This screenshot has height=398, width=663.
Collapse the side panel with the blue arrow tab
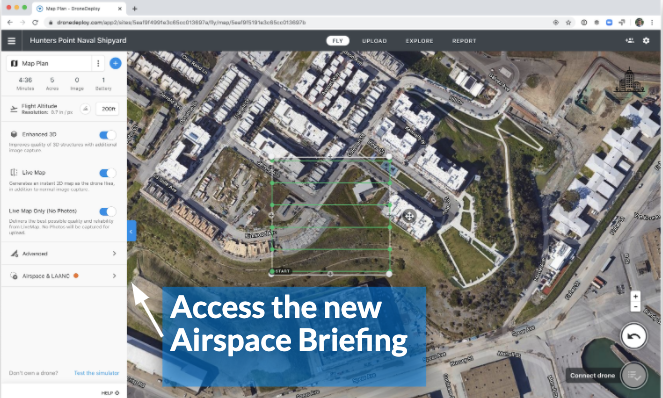tap(132, 231)
